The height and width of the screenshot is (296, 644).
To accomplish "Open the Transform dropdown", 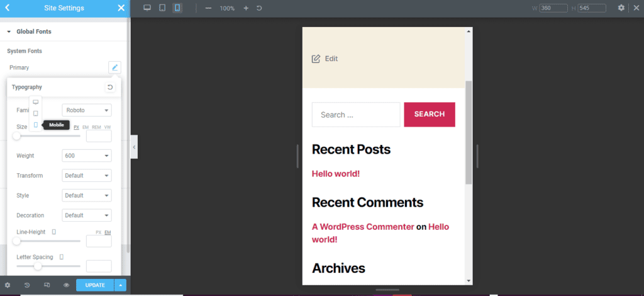I will 87,176.
